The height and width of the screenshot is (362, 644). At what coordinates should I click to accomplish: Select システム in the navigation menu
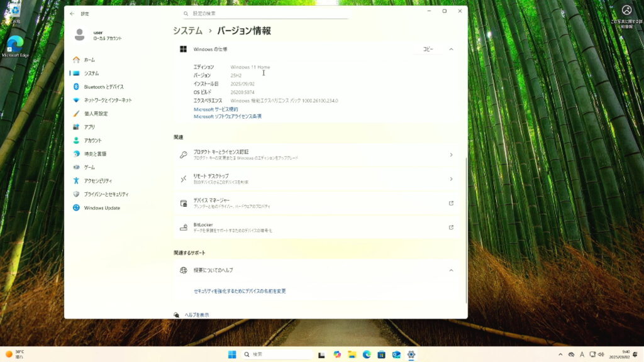point(91,74)
